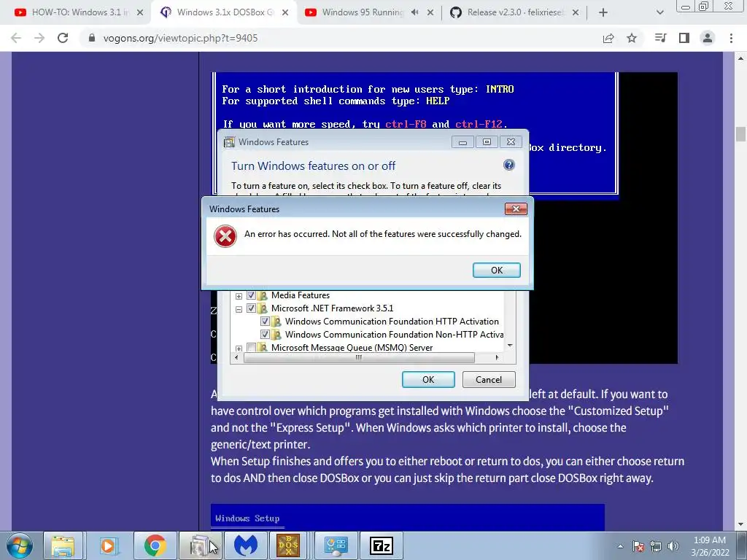Expand Microsoft Message Queue Server node
Viewport: 747px width, 560px height.
click(239, 349)
